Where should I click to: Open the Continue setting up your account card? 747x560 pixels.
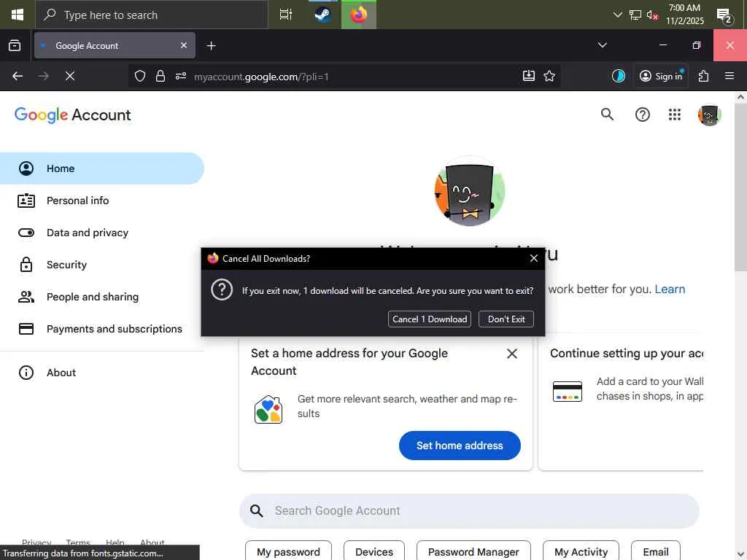point(621,402)
